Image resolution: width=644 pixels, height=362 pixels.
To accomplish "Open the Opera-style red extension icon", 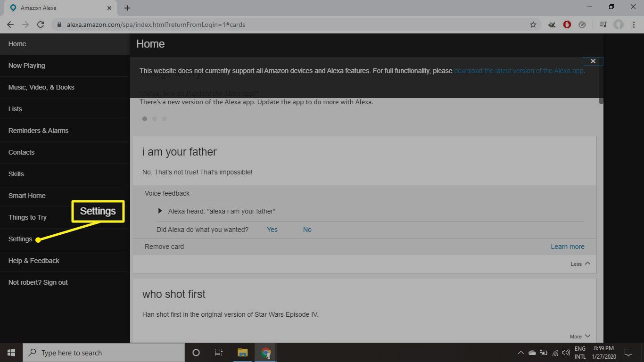I will tap(567, 25).
